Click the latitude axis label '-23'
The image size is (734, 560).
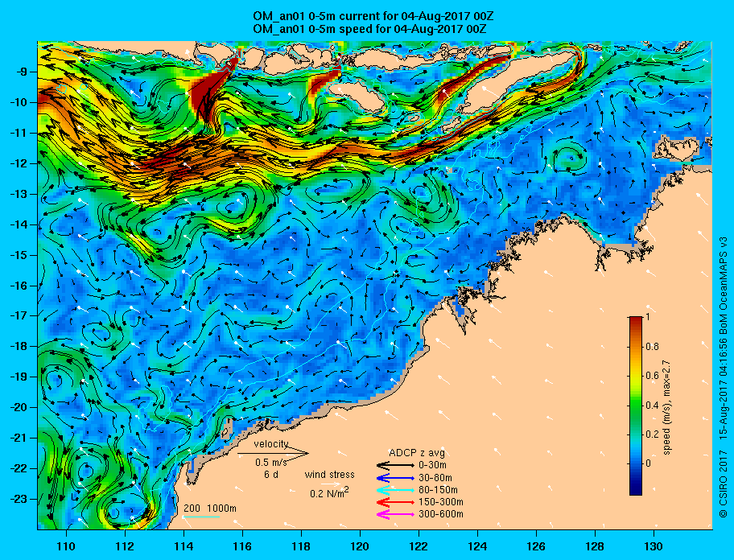tap(19, 499)
